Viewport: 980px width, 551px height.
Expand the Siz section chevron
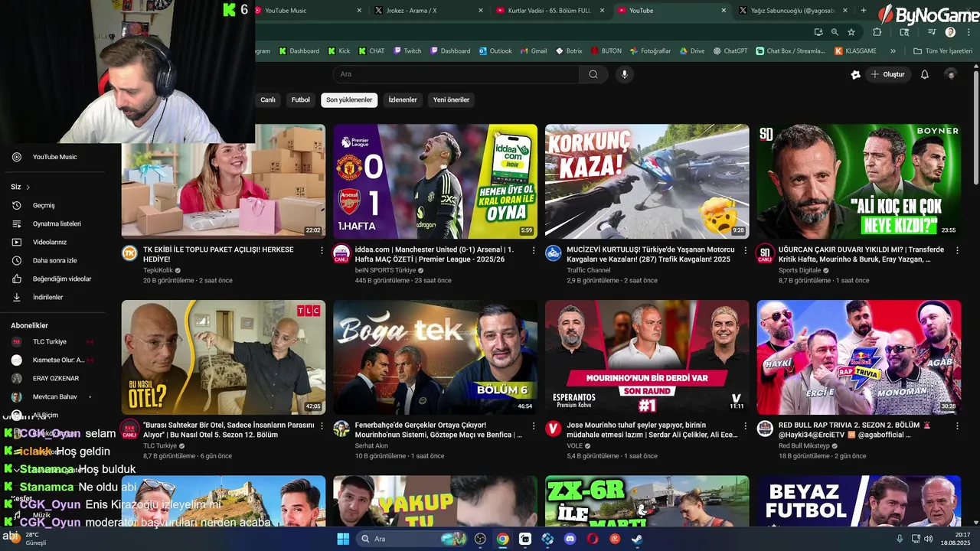tap(28, 187)
